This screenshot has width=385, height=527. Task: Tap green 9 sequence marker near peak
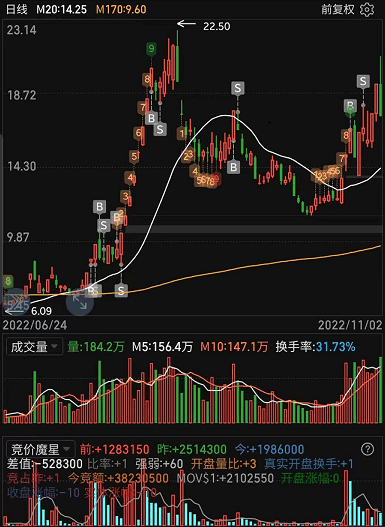click(x=152, y=49)
